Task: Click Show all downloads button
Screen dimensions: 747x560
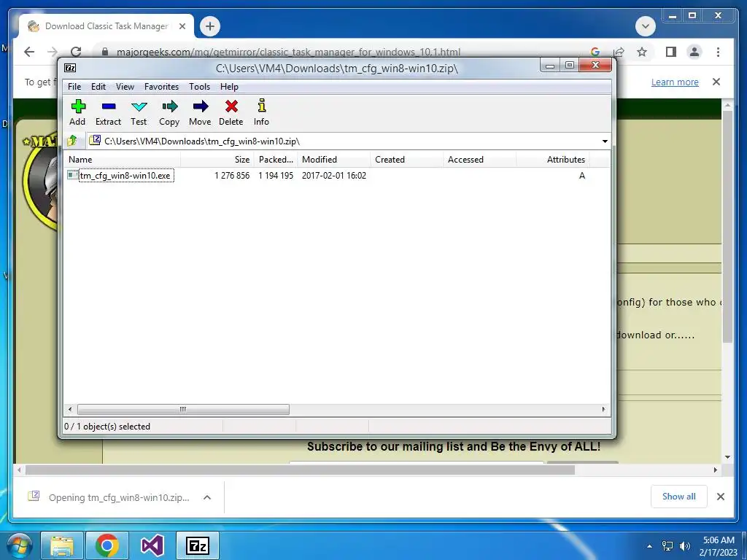Action: 679,497
